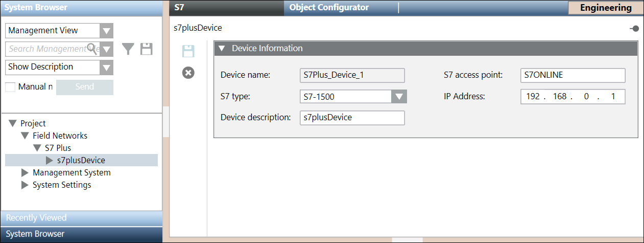Switch to the Object Configurator tab
This screenshot has width=644, height=243.
(x=328, y=8)
